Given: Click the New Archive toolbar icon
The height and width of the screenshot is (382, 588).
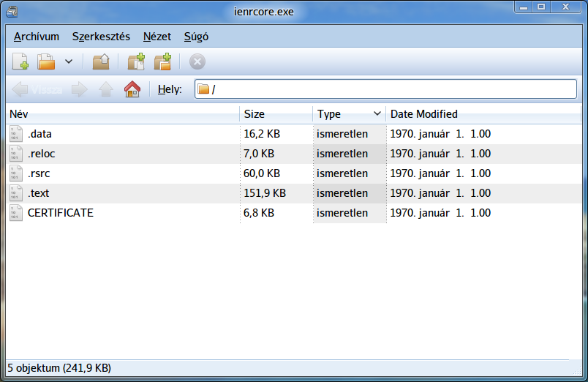Looking at the screenshot, I should tap(20, 61).
